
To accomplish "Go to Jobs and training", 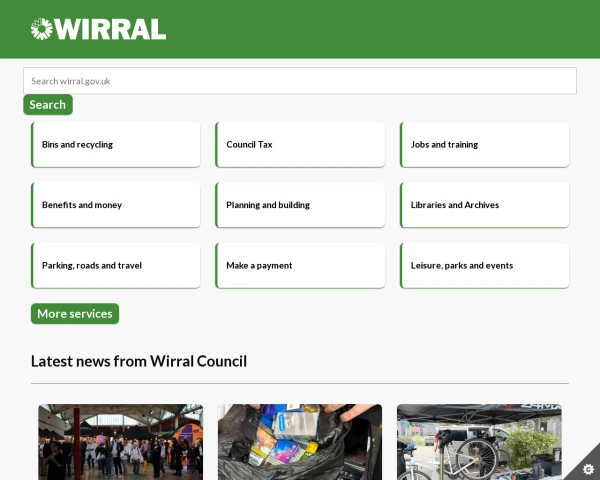I will 484,145.
